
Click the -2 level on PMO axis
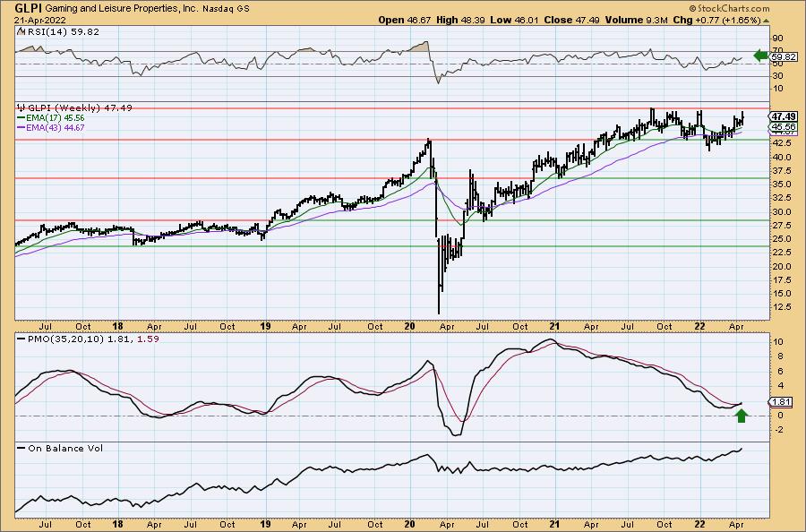[x=779, y=430]
